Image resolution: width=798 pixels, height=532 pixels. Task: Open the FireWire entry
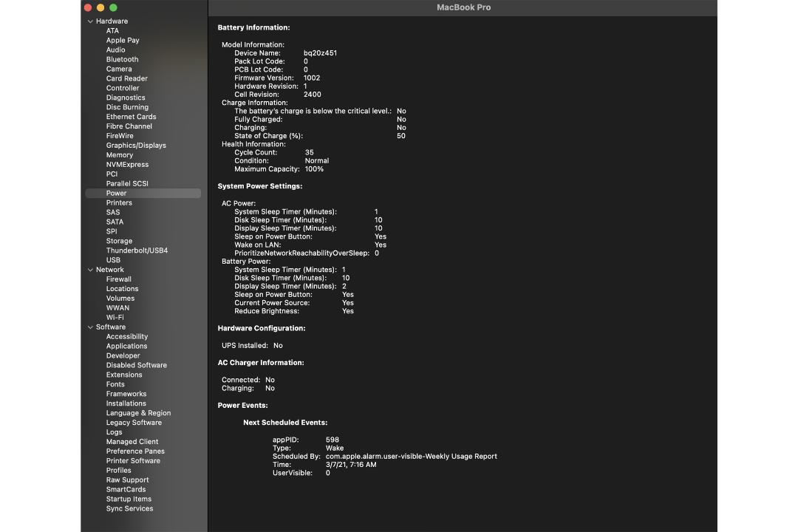(x=120, y=136)
